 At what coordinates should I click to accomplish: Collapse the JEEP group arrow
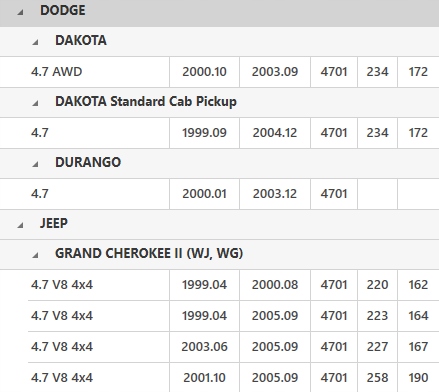20,225
